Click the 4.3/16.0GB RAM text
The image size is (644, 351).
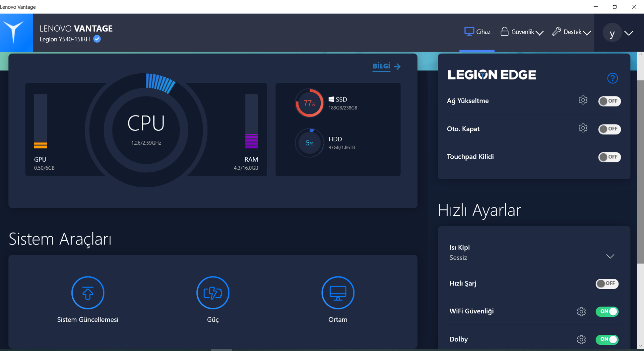(x=246, y=168)
